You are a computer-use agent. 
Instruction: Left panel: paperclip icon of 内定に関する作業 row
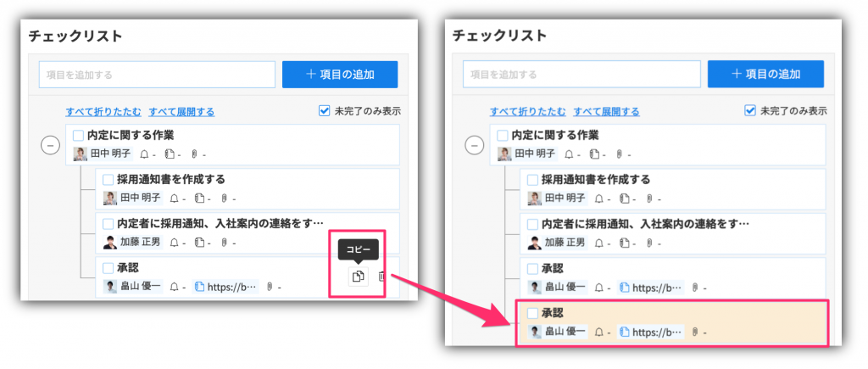(194, 154)
